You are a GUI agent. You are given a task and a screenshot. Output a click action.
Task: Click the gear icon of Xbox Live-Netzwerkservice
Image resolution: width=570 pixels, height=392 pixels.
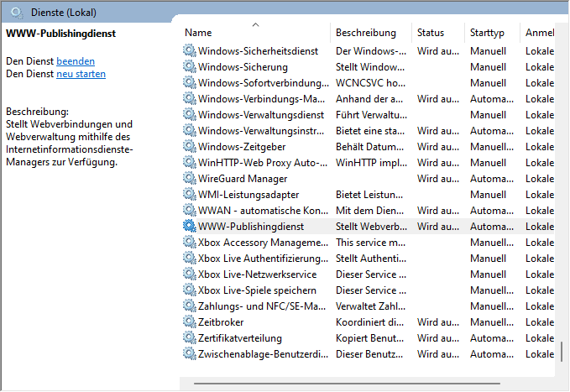pos(190,274)
